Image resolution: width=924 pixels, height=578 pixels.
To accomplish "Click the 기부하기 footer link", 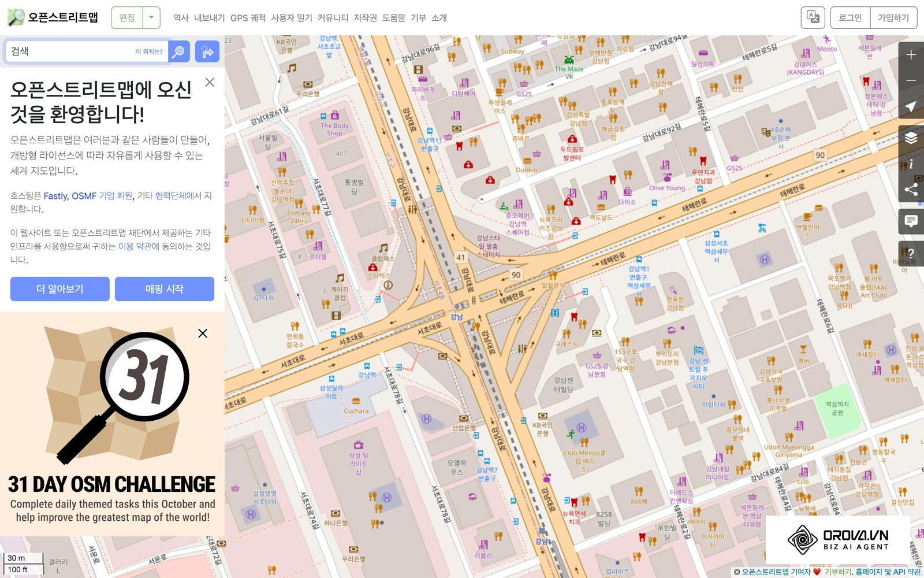I will (837, 572).
